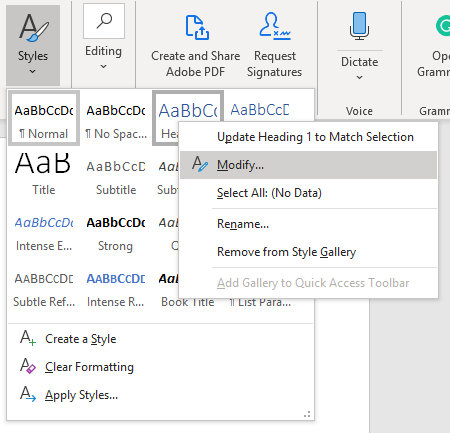Select Modify... in the context menu

[x=308, y=165]
